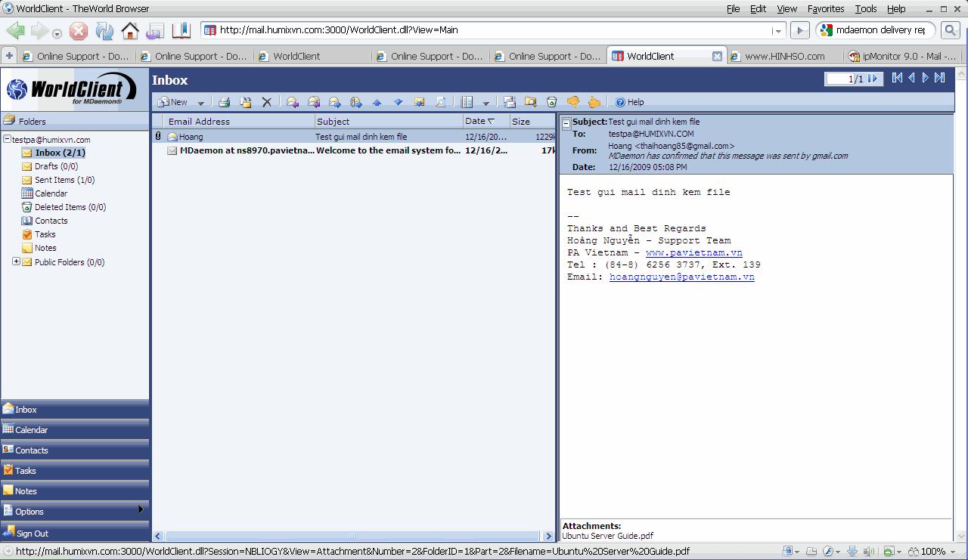
Task: Go to previous message with up arrow
Action: (x=377, y=102)
